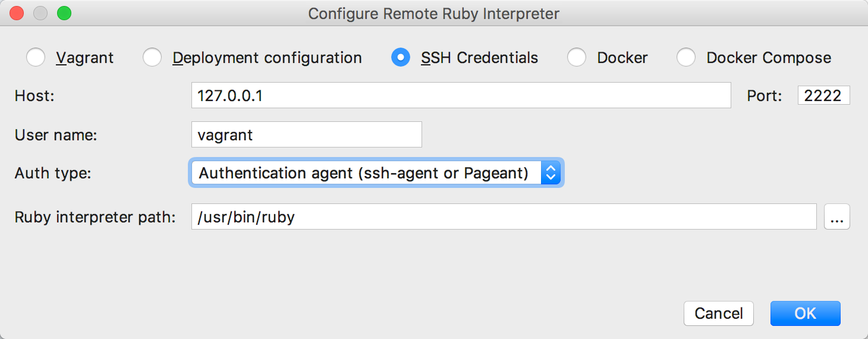
Task: Click the Configure Remote Ruby Interpreter title bar
Action: click(x=433, y=13)
